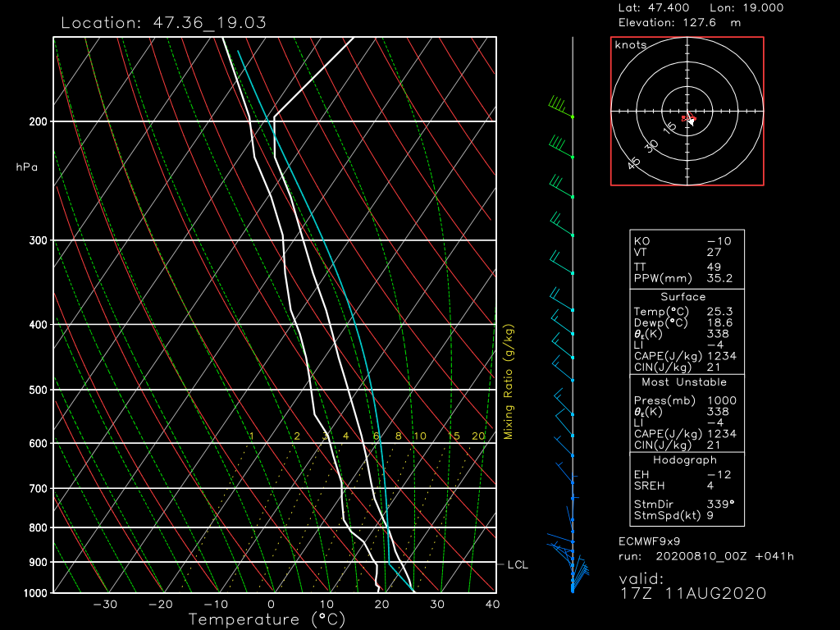Click the 45 knot ring label

634,163
